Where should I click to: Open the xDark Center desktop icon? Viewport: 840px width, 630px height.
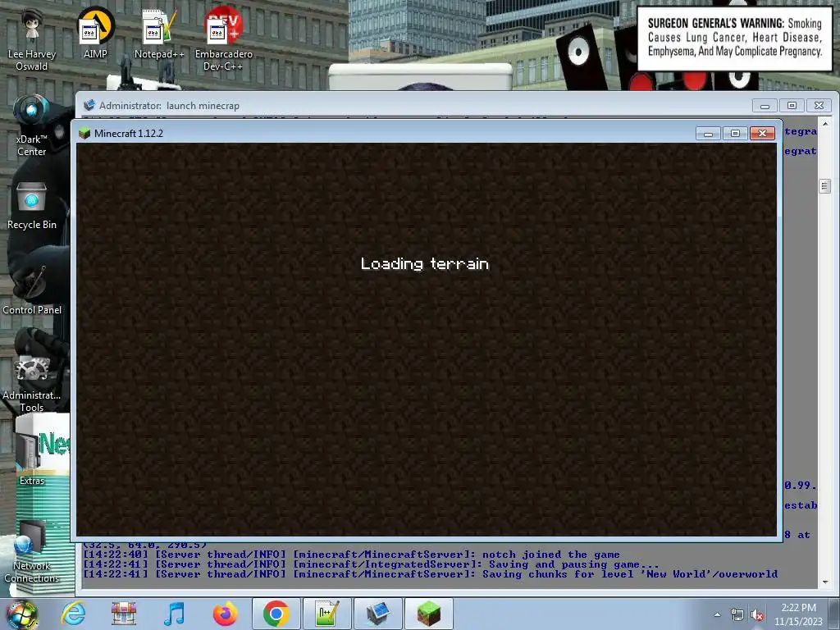click(x=32, y=126)
